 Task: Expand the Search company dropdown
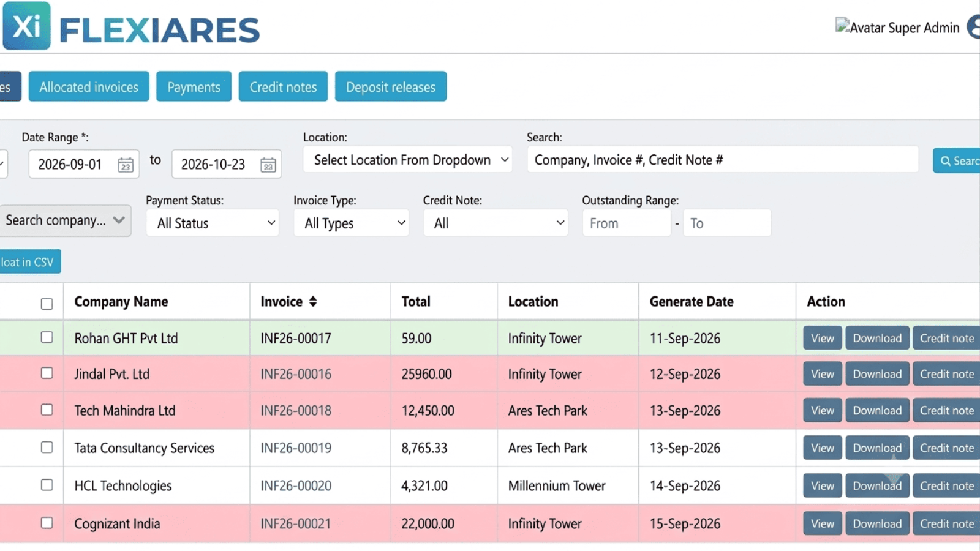point(65,220)
